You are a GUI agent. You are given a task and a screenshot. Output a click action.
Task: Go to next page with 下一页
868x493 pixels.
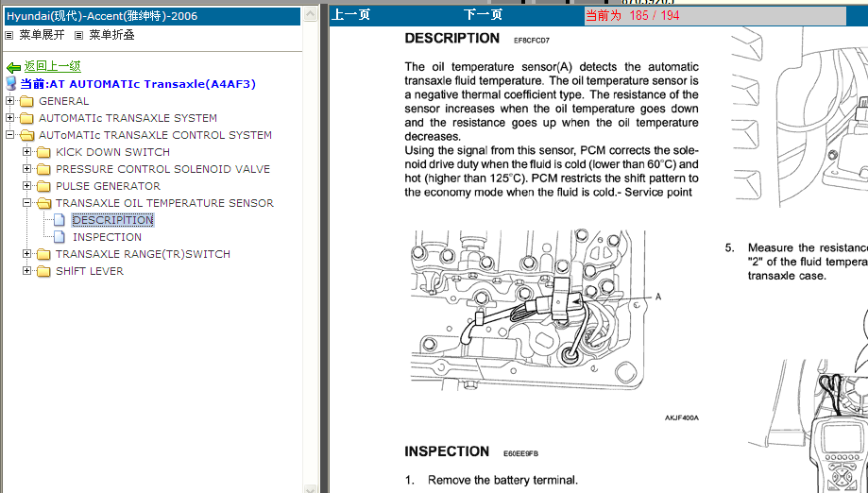(x=483, y=15)
